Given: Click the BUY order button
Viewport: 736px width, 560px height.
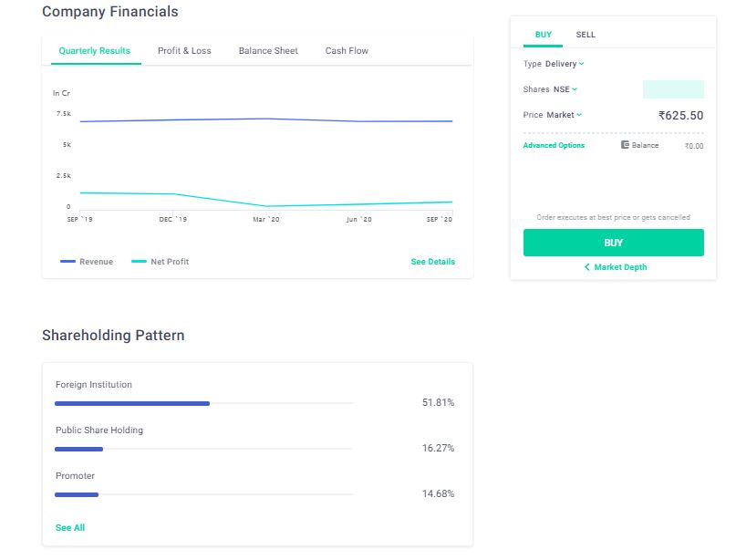Looking at the screenshot, I should pyautogui.click(x=613, y=242).
